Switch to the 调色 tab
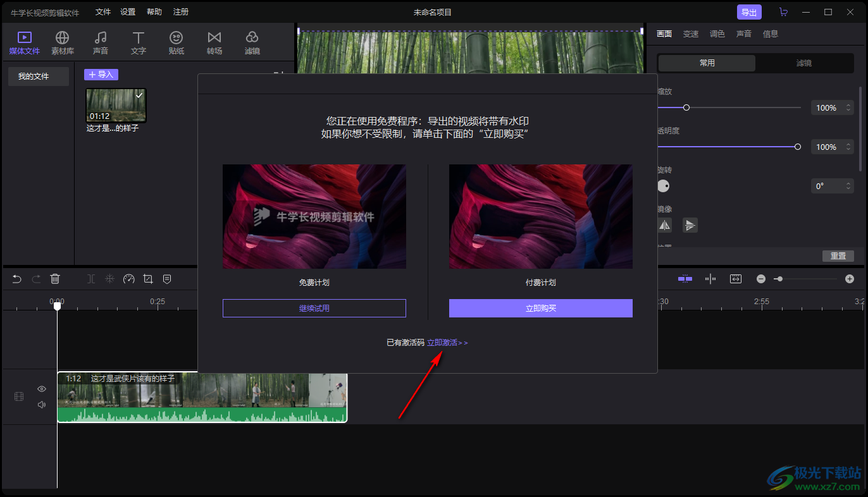Image resolution: width=868 pixels, height=497 pixels. 717,34
